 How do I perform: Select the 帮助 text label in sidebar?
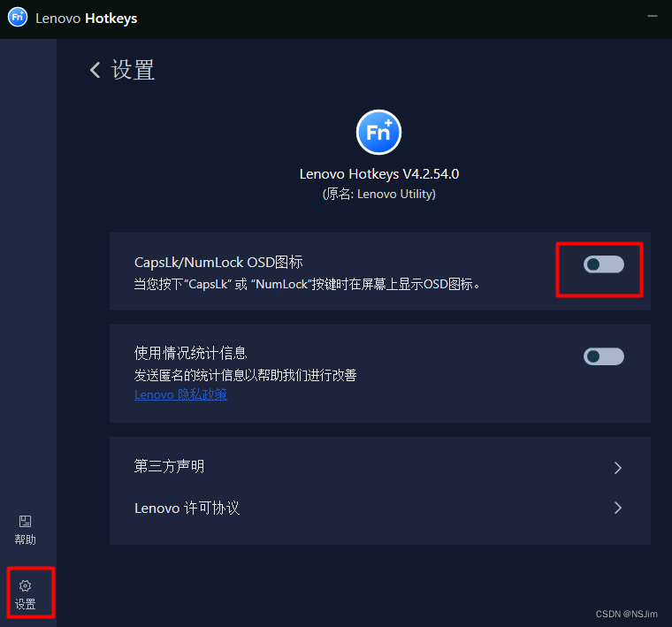pos(26,539)
